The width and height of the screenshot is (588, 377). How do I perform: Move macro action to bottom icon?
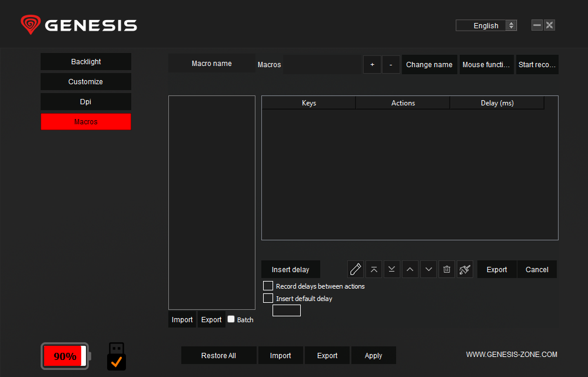392,269
